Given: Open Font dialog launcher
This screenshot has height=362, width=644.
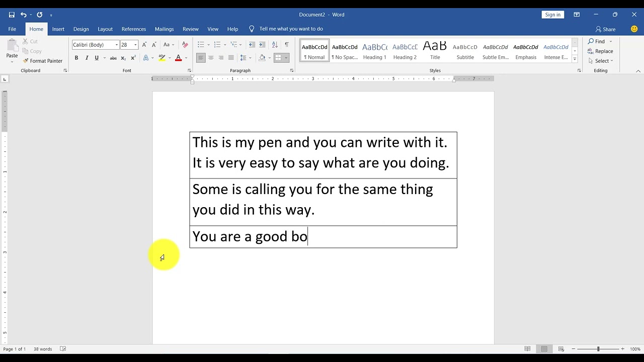Looking at the screenshot, I should [x=190, y=70].
